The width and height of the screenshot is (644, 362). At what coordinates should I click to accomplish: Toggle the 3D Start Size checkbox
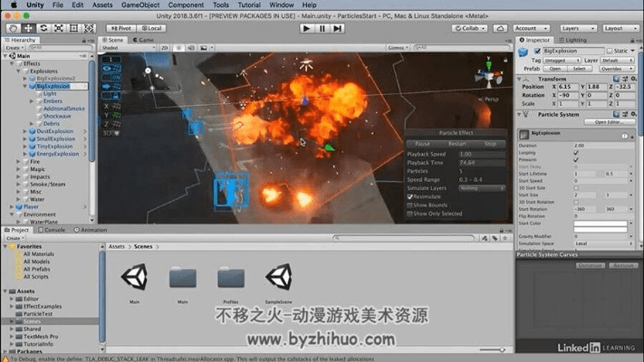coord(576,188)
